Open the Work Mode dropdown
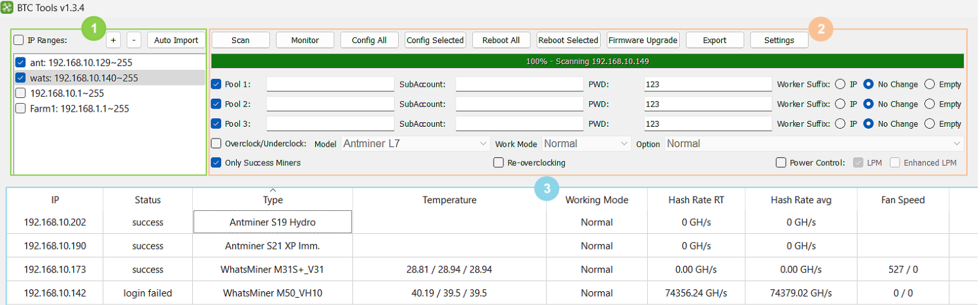 coord(586,144)
